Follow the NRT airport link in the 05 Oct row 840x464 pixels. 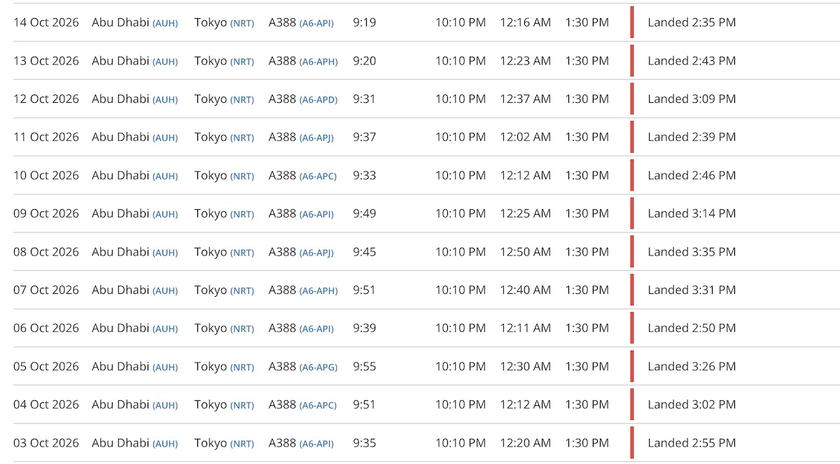(242, 368)
